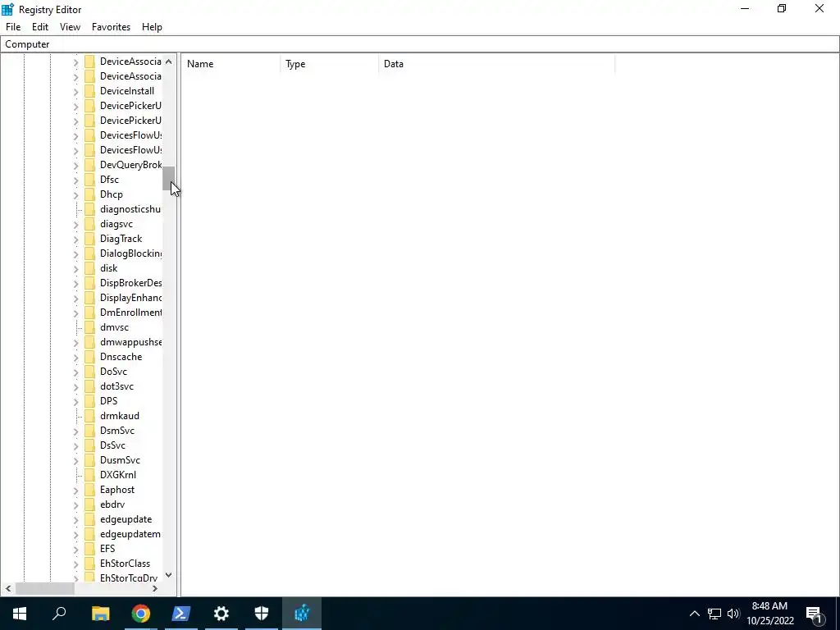Select the drmkaud folder icon
This screenshot has width=840, height=630.
click(90, 416)
